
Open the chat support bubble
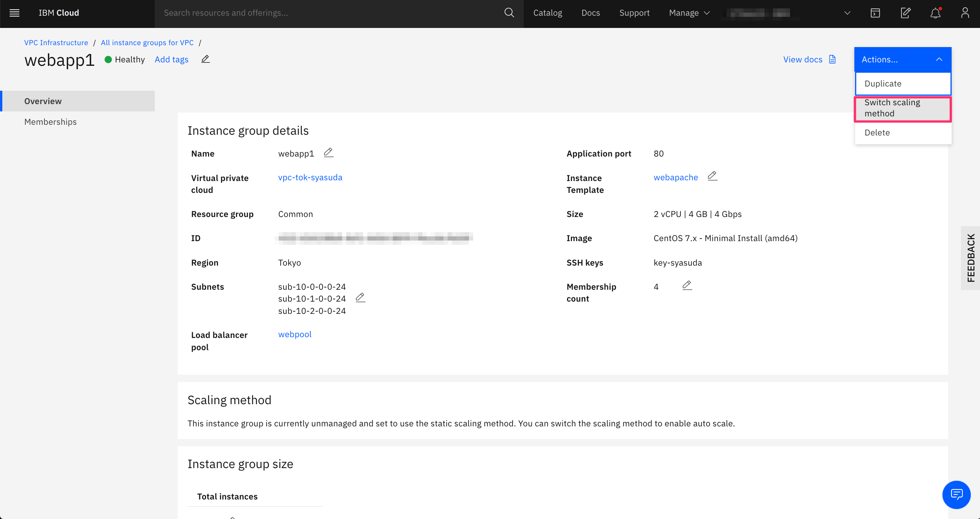(956, 495)
